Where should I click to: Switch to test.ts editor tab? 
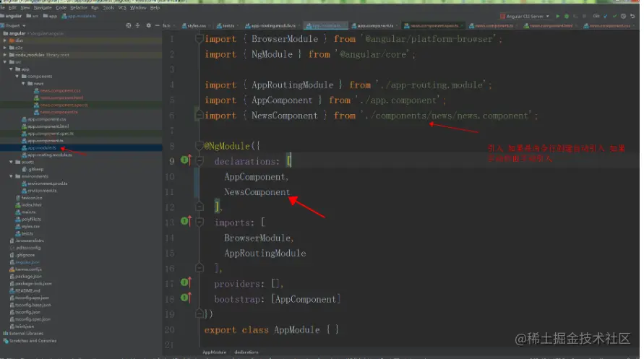click(227, 25)
